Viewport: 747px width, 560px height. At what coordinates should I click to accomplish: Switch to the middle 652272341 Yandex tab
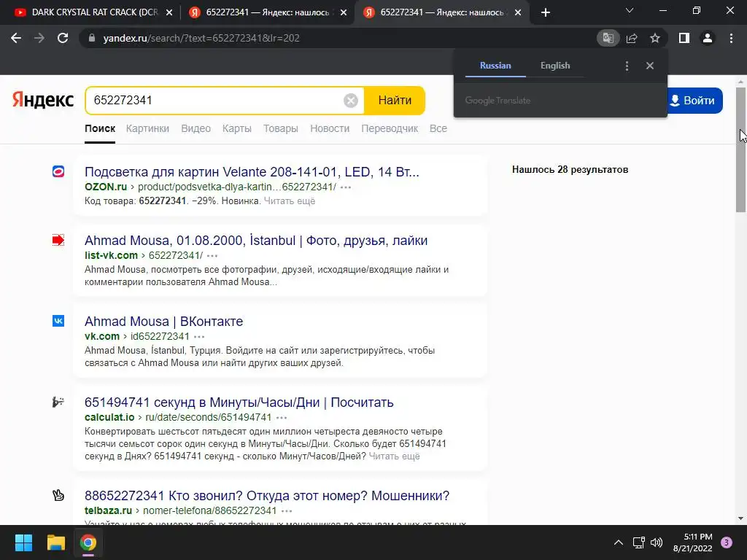click(267, 12)
